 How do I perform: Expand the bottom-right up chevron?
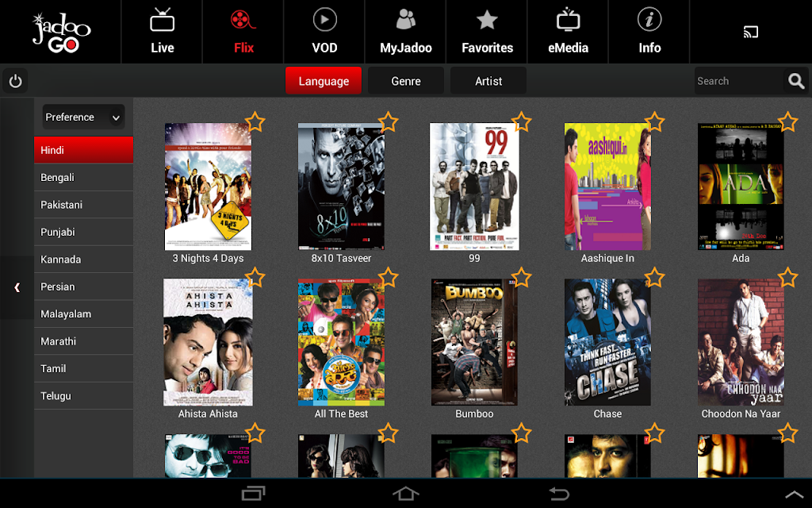(794, 495)
